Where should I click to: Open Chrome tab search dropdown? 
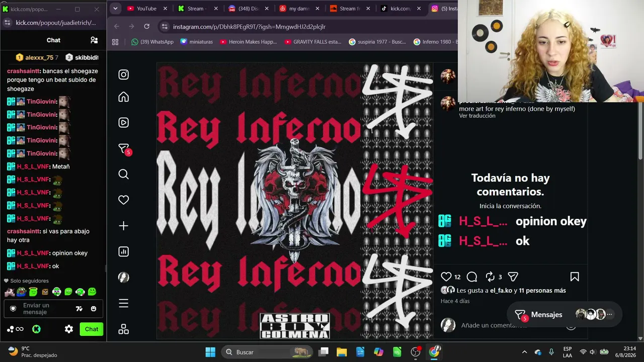pyautogui.click(x=115, y=9)
